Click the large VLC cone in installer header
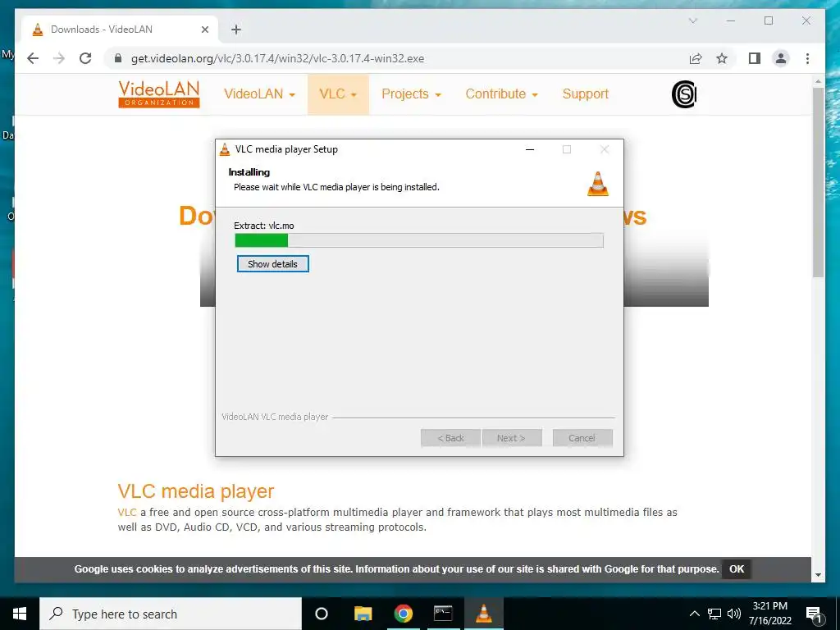 point(598,184)
